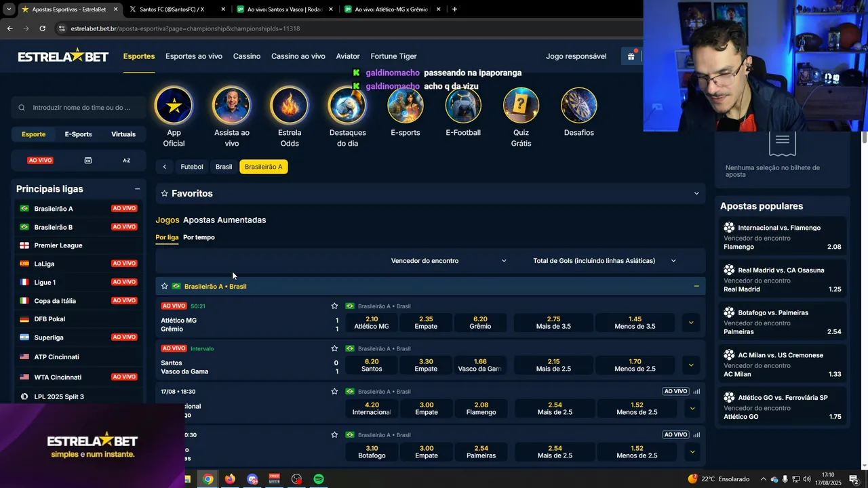Favorite the Atlético MG vs Grêmio match star
This screenshot has height=488, width=868.
click(x=334, y=306)
